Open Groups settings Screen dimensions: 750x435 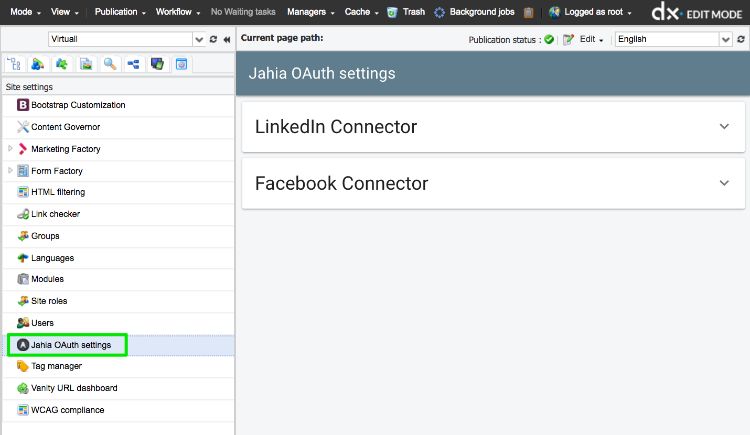pyautogui.click(x=45, y=236)
